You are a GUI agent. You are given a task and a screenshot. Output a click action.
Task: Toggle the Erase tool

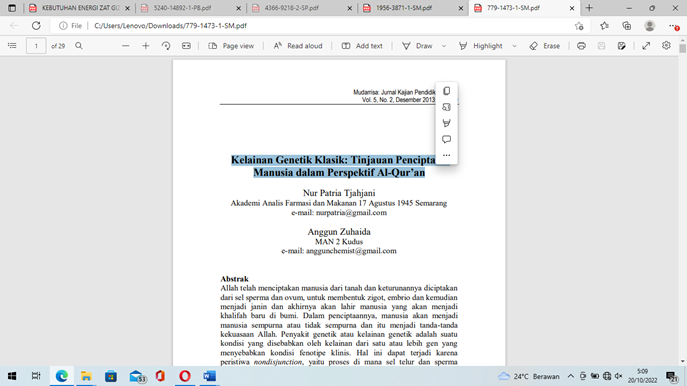pos(545,46)
